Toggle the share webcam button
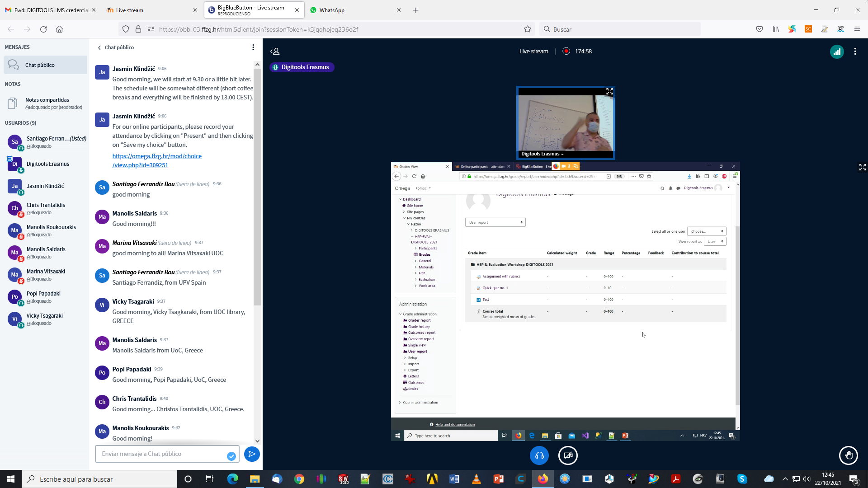This screenshot has width=868, height=488. point(568,455)
